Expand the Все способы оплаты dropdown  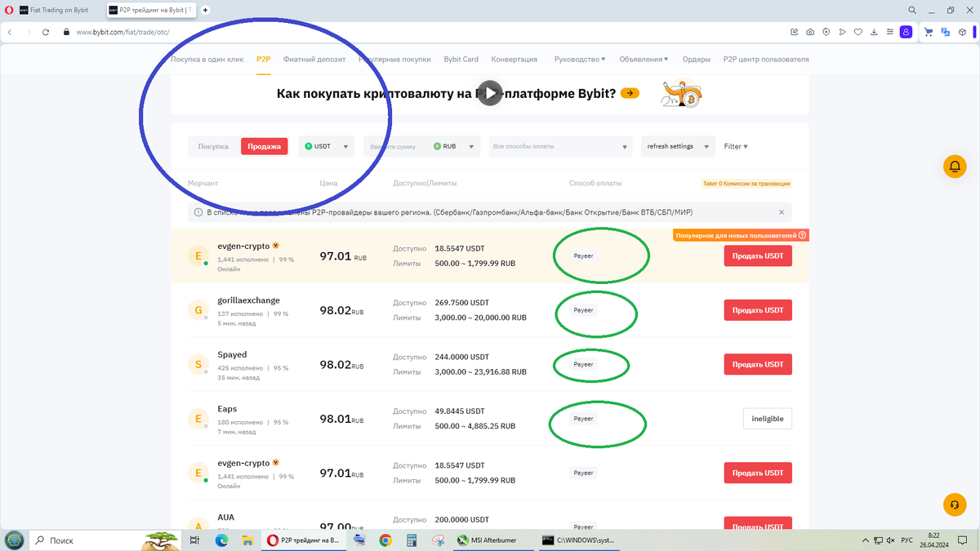[x=559, y=146]
